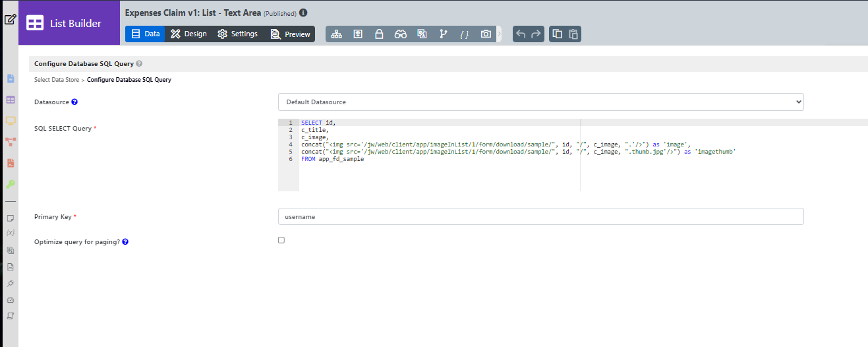This screenshot has height=347, width=868.
Task: Click the curly braces JSON definition icon
Action: click(464, 34)
